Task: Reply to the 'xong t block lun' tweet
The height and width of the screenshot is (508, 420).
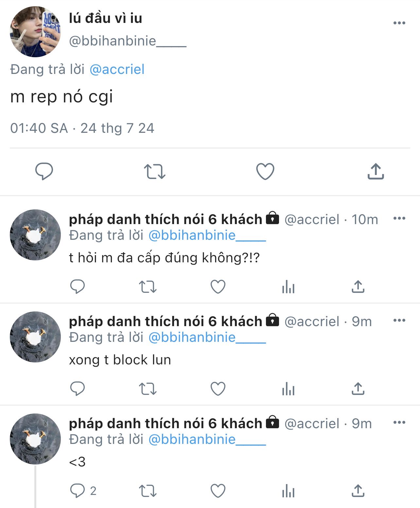Action: pos(78,389)
